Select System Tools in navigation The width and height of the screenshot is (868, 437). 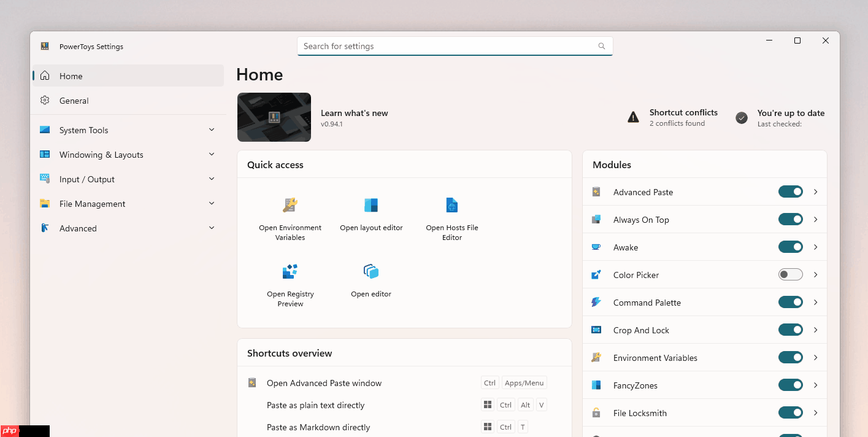tap(128, 130)
